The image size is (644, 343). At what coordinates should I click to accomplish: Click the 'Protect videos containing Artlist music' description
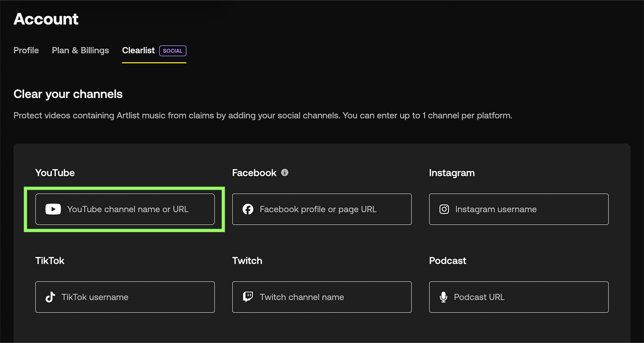click(x=263, y=116)
